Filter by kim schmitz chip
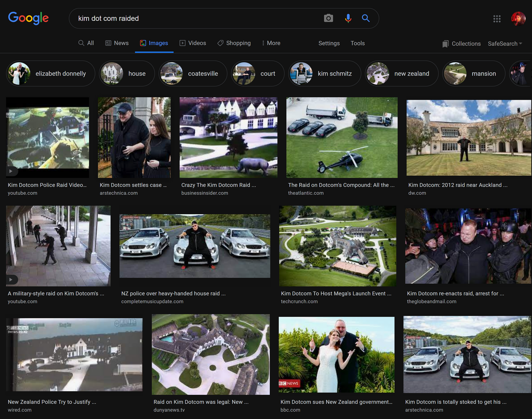Screen dimensions: 532x419 coord(324,74)
